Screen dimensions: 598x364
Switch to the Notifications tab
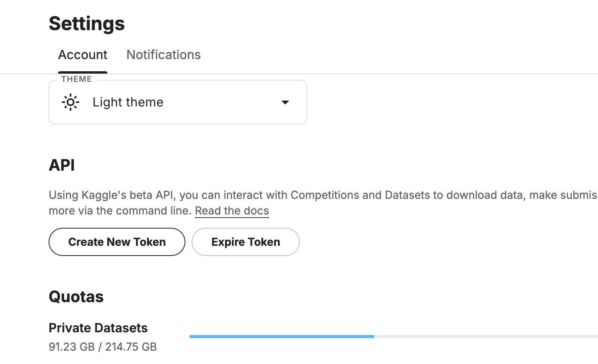pyautogui.click(x=163, y=55)
